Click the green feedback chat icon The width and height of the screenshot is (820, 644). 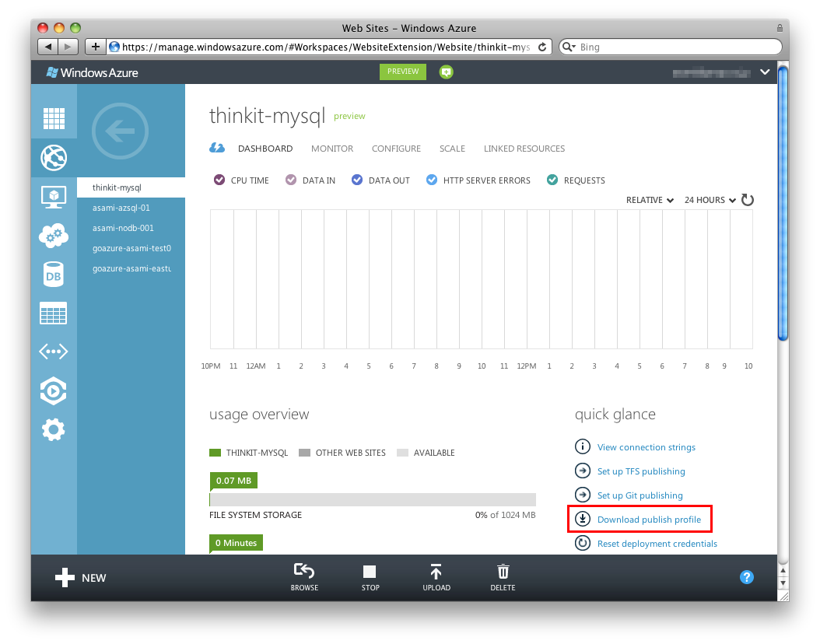(x=446, y=72)
